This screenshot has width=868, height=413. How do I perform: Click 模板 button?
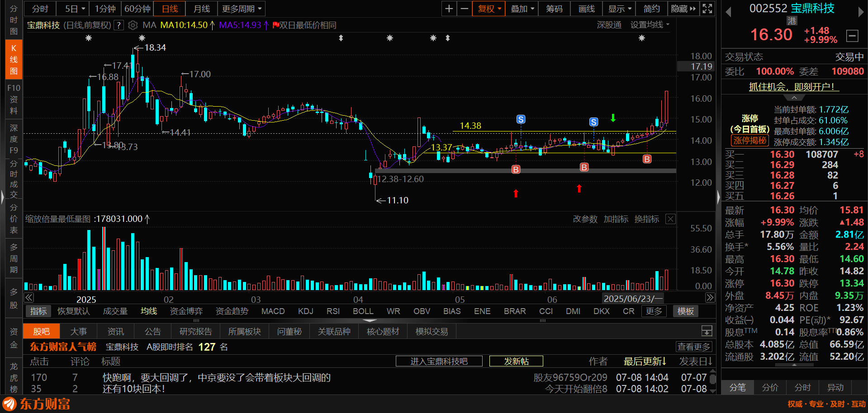point(686,311)
